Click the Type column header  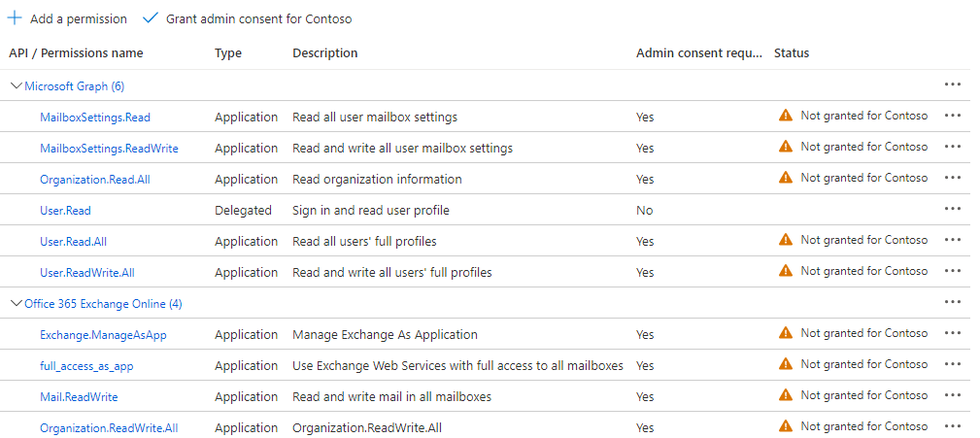(228, 52)
